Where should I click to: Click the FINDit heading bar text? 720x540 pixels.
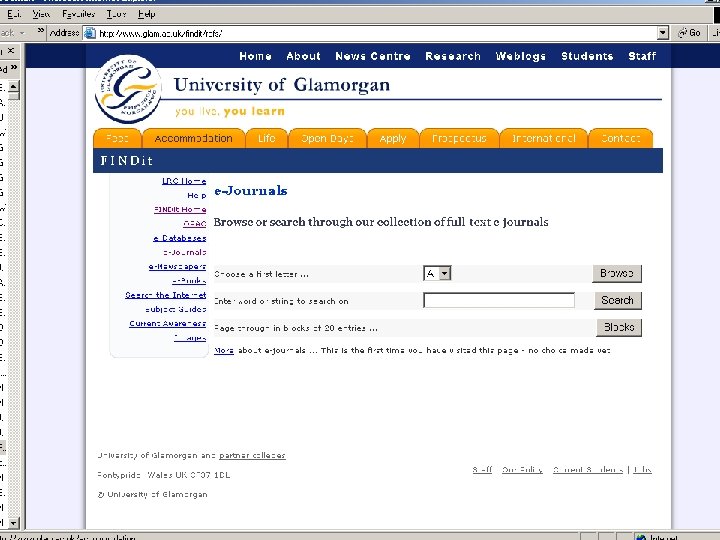(126, 161)
